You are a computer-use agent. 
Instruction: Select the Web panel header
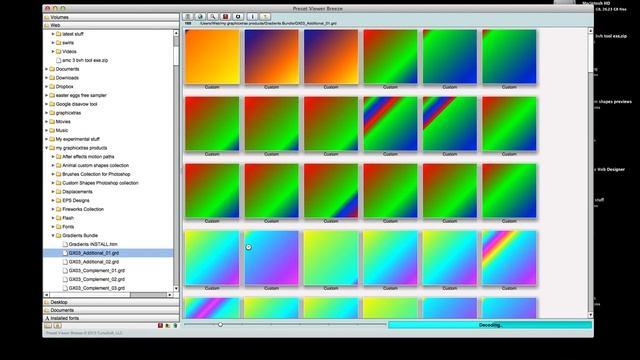[x=111, y=25]
